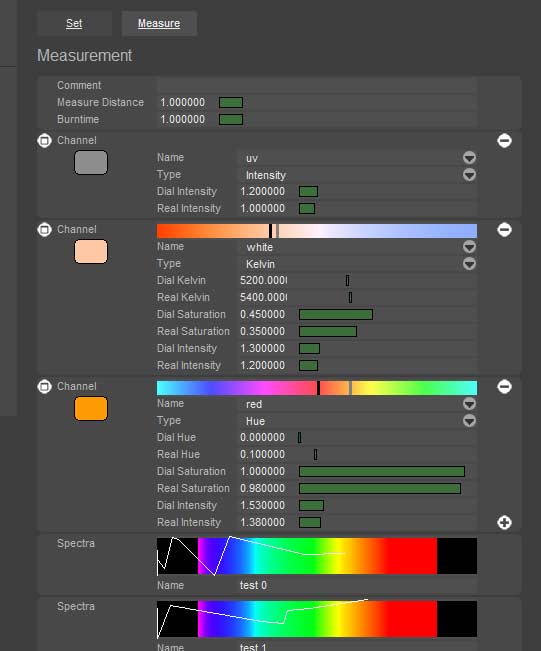Adjust the red Real Saturation slider
This screenshot has height=651, width=541.
tap(380, 488)
